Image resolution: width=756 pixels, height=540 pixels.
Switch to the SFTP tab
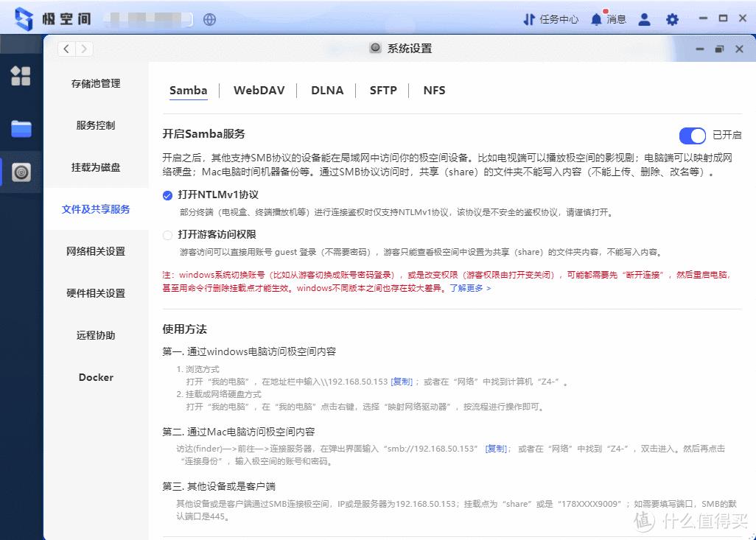tap(383, 91)
